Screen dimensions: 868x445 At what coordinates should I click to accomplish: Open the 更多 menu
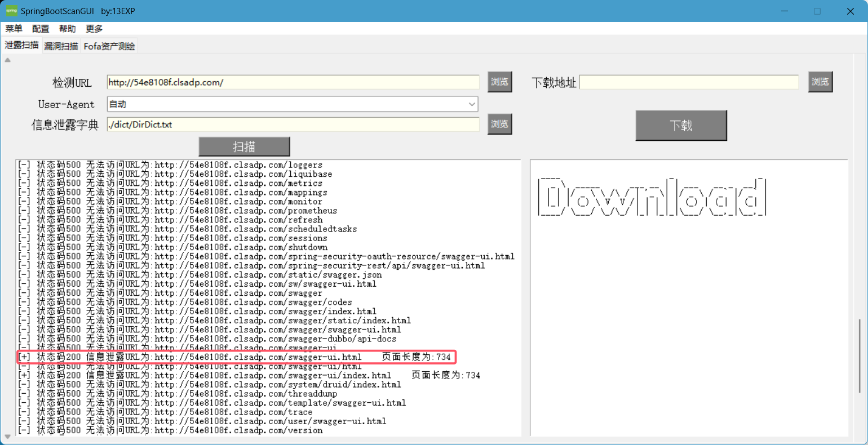(94, 29)
